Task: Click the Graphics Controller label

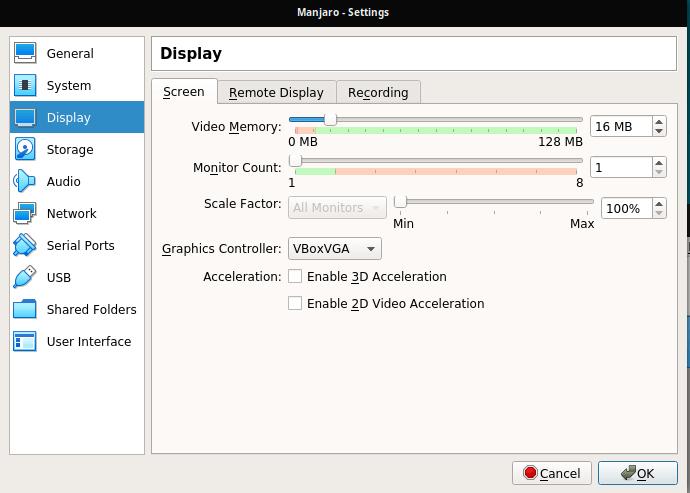Action: [x=222, y=249]
